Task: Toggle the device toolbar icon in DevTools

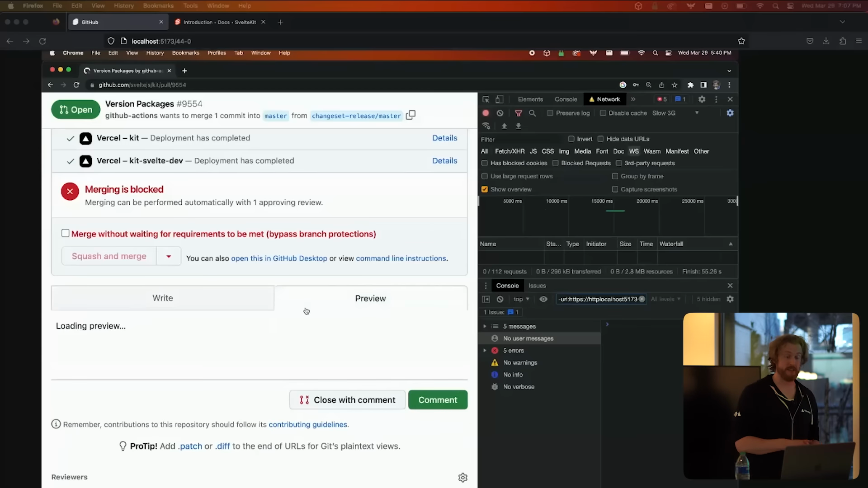Action: point(500,99)
